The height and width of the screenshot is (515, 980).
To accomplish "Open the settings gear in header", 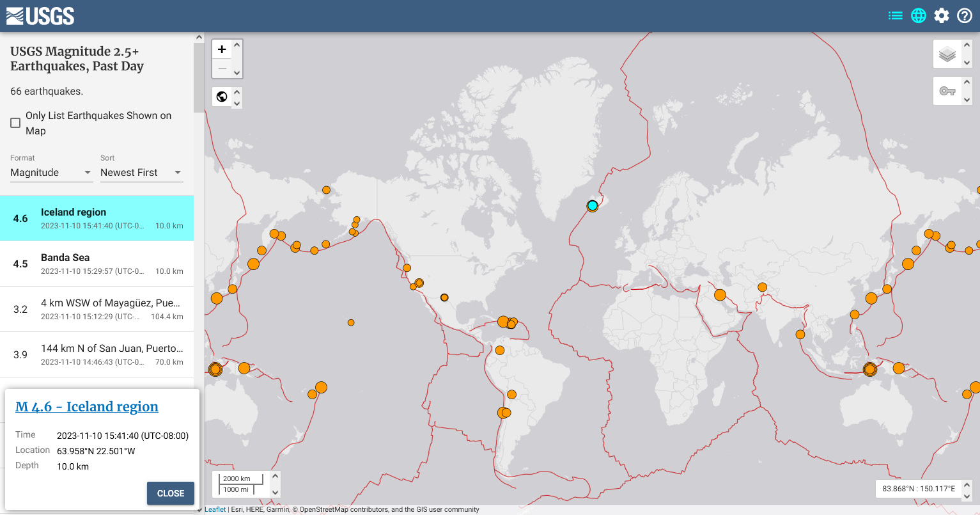I will [x=942, y=15].
